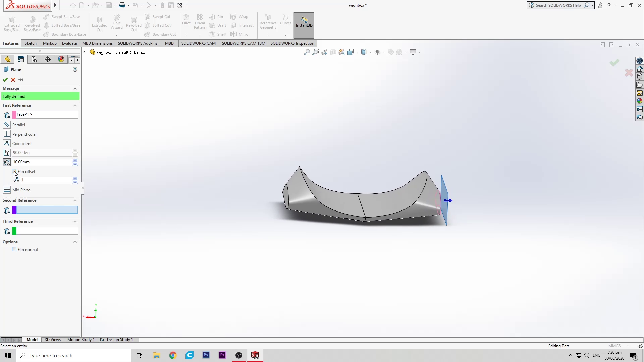Click Previous View icon

pyautogui.click(x=324, y=52)
